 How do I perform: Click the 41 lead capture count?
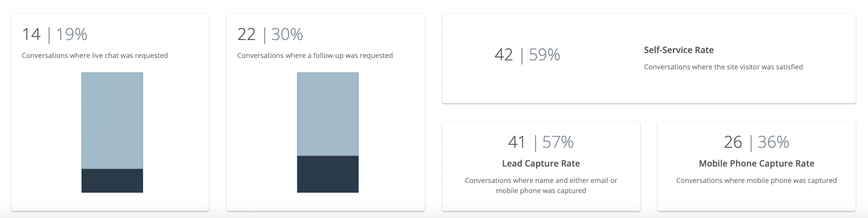[x=516, y=142]
